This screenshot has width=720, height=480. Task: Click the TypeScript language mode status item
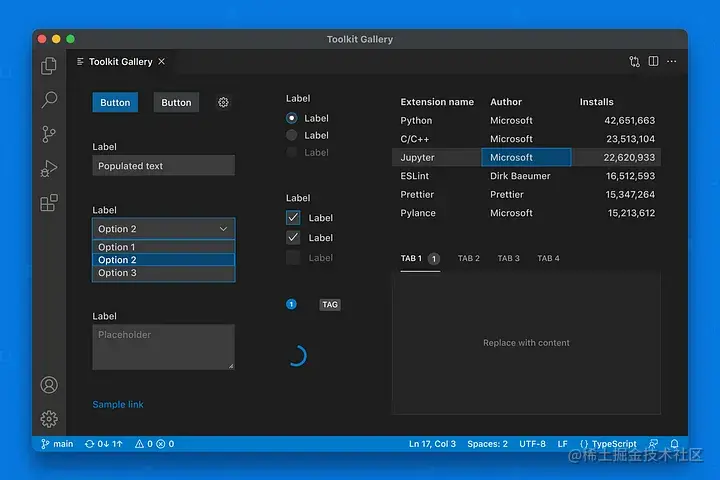[608, 444]
